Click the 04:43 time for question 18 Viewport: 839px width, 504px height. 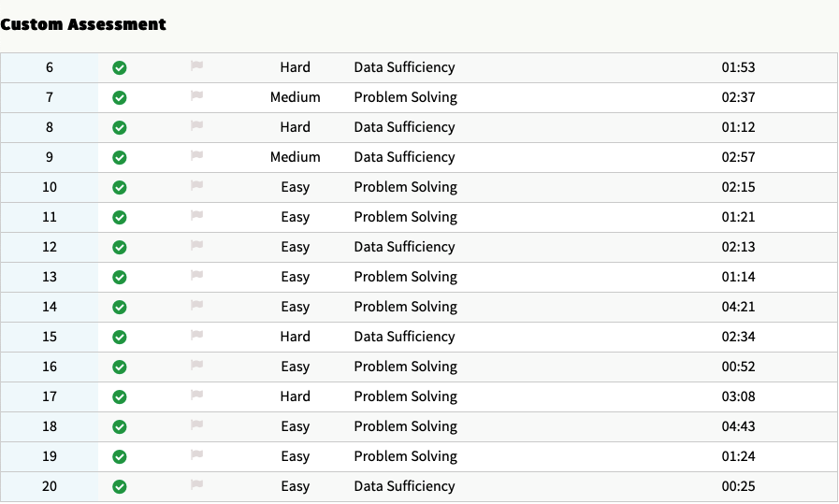[x=738, y=426]
